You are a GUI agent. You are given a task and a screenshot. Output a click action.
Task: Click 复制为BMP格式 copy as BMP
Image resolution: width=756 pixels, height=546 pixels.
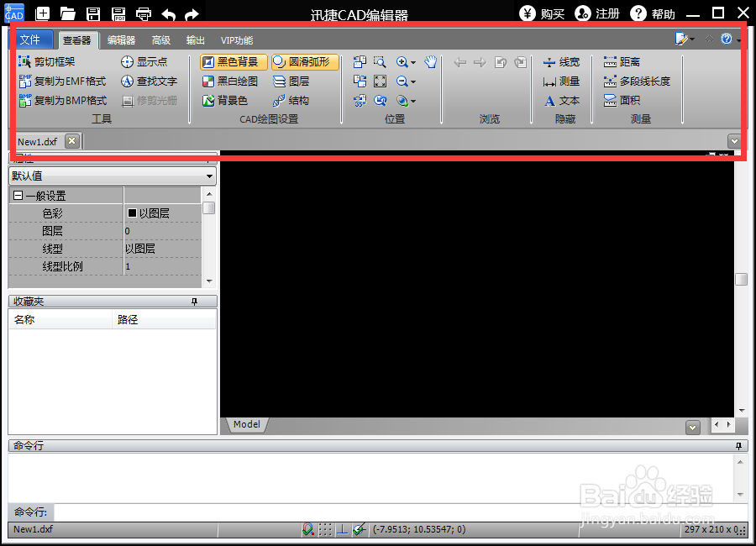[x=63, y=100]
